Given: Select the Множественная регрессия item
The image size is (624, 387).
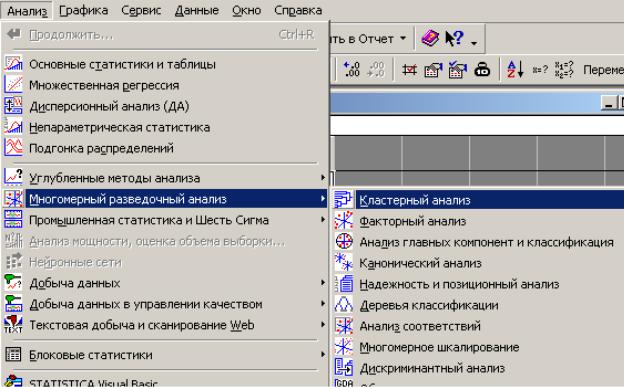Looking at the screenshot, I should pyautogui.click(x=164, y=85).
